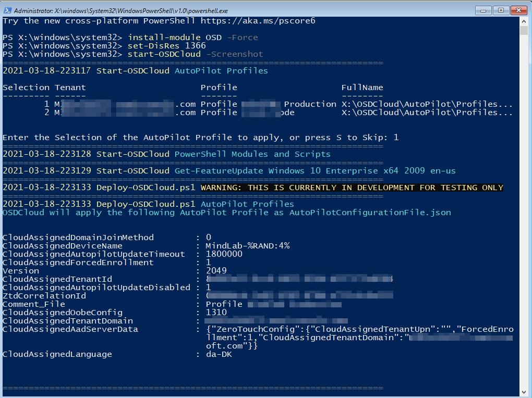The width and height of the screenshot is (532, 398).
Task: Click 'Comment_File' property name
Action: pos(33,304)
